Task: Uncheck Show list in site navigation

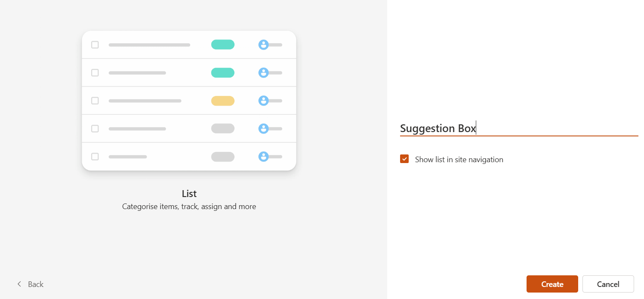Action: [x=404, y=159]
